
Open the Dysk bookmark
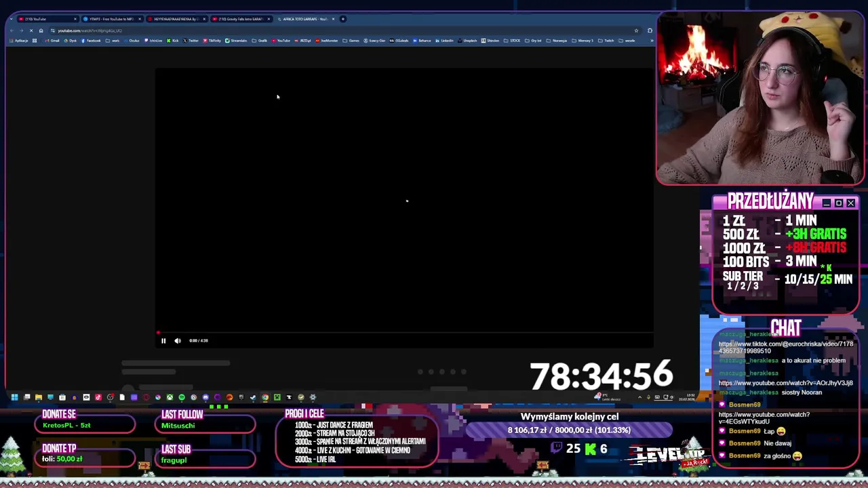(x=71, y=41)
